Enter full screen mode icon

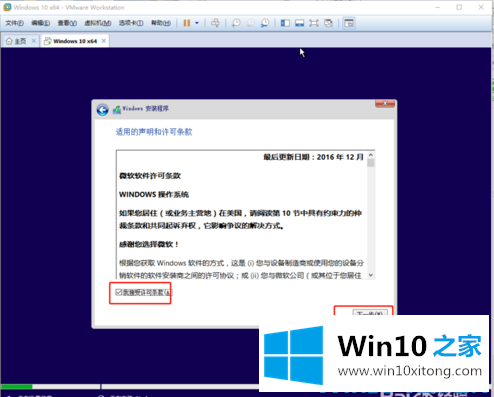coord(314,23)
